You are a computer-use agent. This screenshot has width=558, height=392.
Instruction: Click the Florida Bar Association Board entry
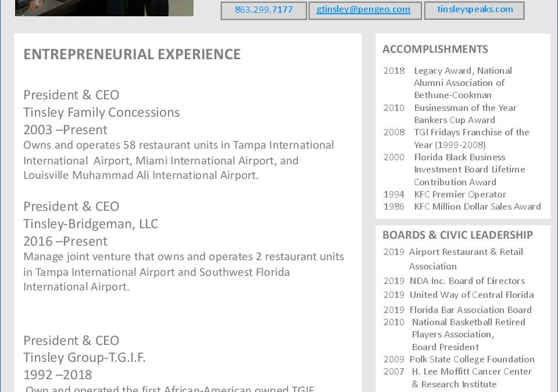[470, 310]
